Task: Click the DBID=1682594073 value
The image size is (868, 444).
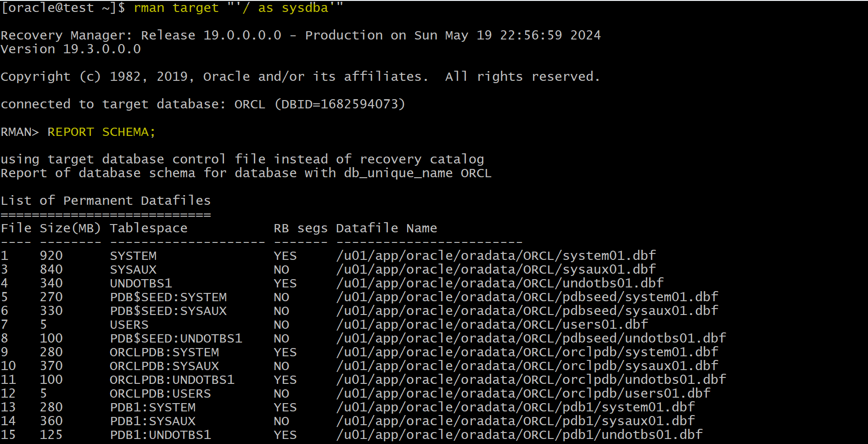Action: click(340, 104)
